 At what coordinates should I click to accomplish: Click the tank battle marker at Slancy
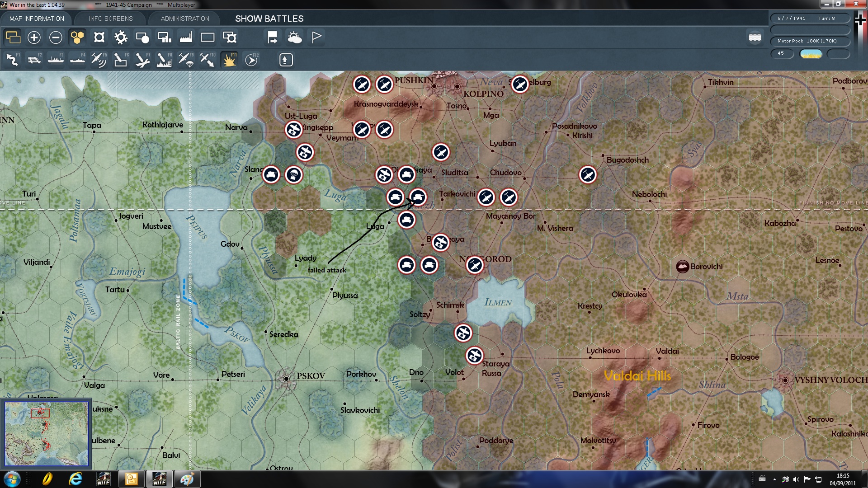[271, 174]
